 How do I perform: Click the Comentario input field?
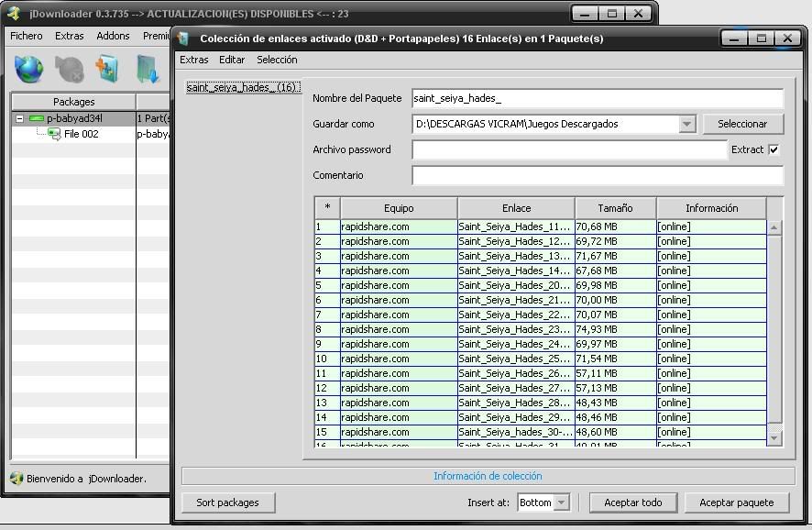(x=598, y=175)
